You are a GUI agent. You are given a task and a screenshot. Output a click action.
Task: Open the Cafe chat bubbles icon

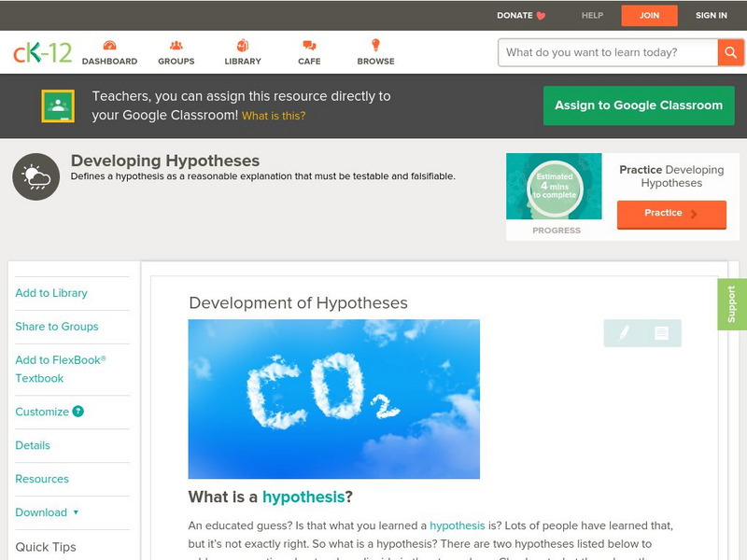(309, 45)
